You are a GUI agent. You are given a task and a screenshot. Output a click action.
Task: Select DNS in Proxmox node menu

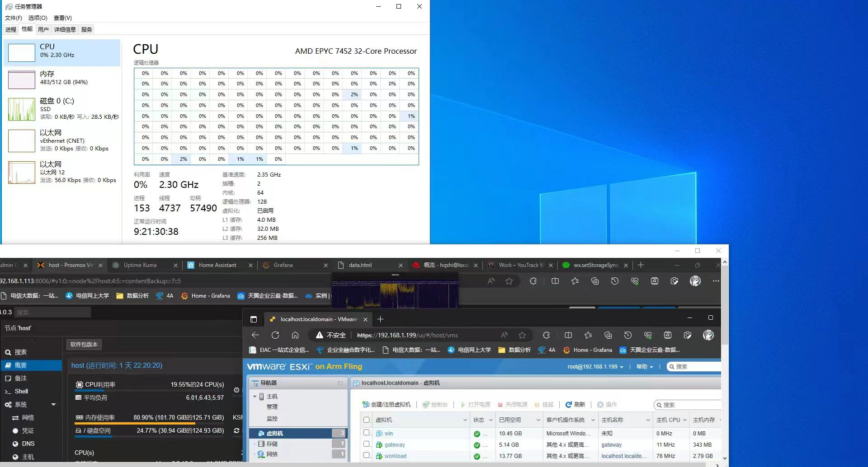coord(31,444)
